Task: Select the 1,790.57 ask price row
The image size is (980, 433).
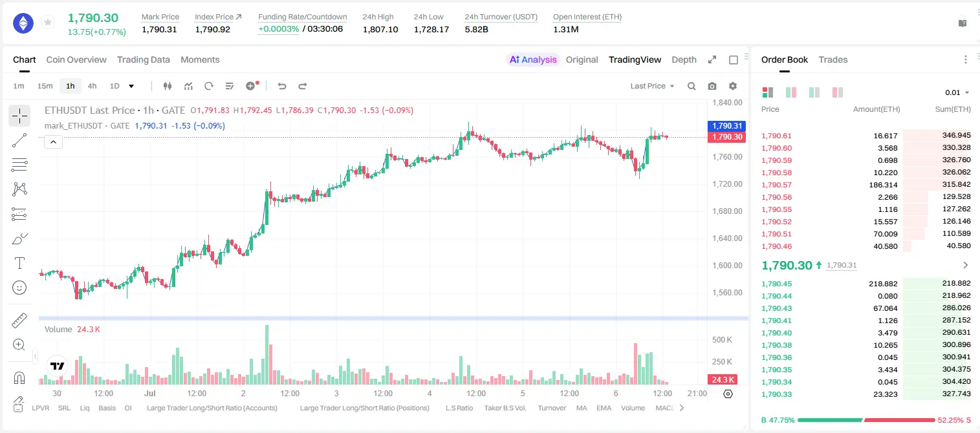Action: pyautogui.click(x=866, y=185)
